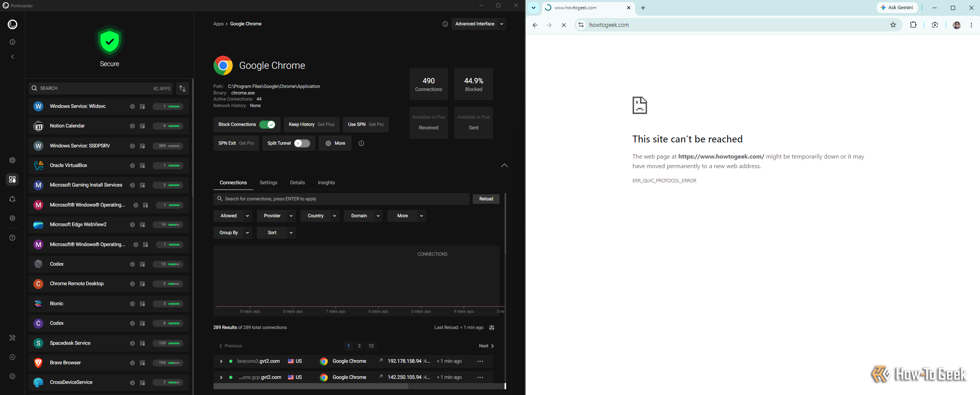Open column settings sliders icon near Last Reload
980x395 pixels.
tap(492, 327)
